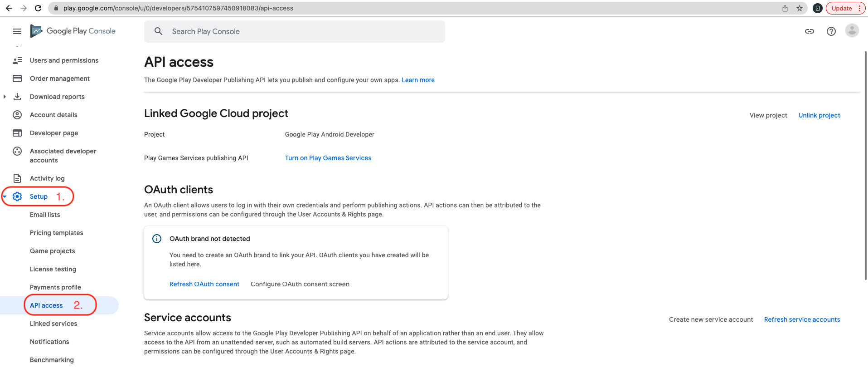Open Users and permissions page

pos(64,60)
